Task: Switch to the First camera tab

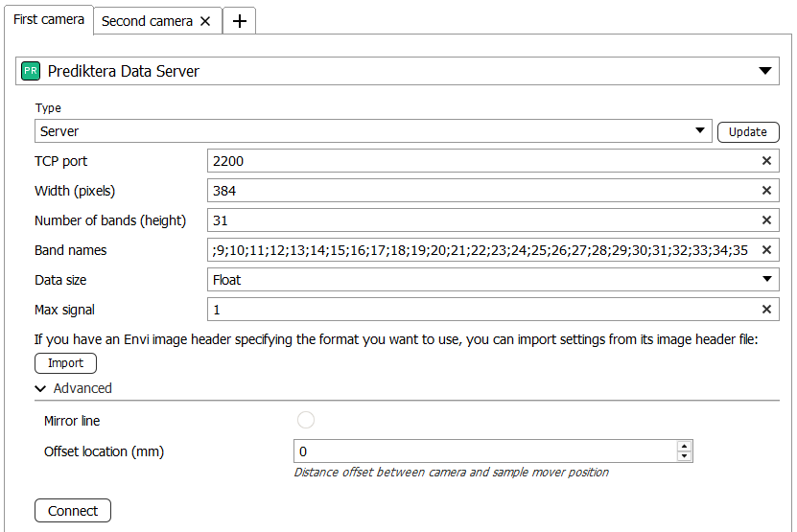Action: (48, 19)
